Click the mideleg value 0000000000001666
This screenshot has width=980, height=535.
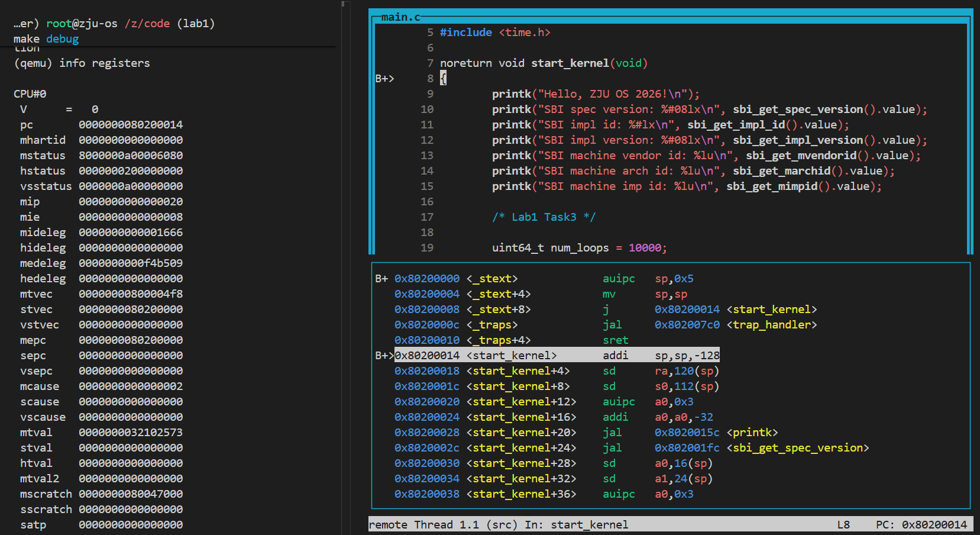tap(131, 233)
